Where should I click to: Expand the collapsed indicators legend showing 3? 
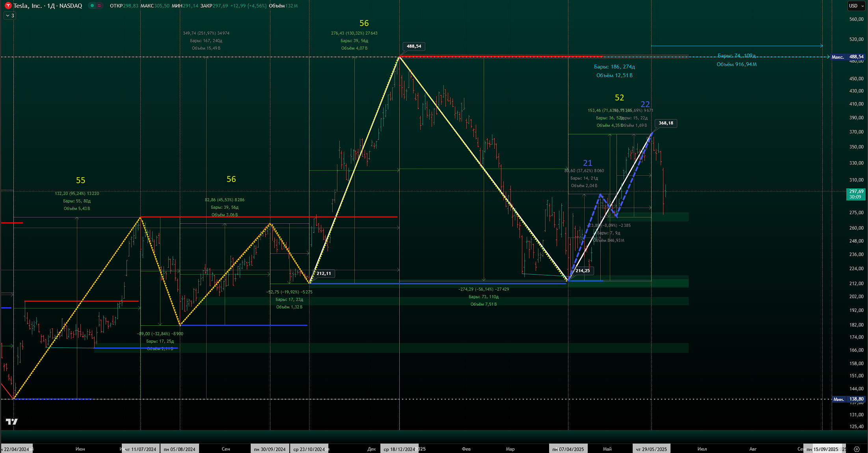click(x=10, y=16)
